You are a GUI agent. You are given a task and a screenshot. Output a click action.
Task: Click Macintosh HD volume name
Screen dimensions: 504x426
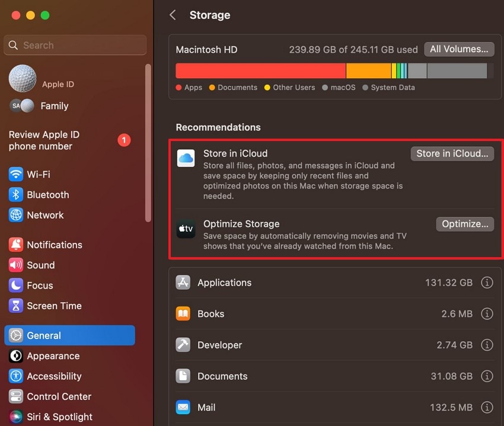[206, 50]
